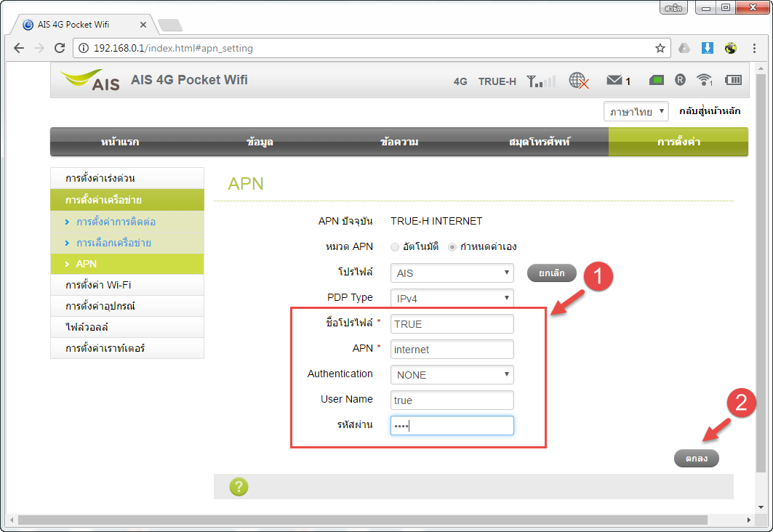Click the battery level icon
The image size is (773, 532).
[733, 80]
